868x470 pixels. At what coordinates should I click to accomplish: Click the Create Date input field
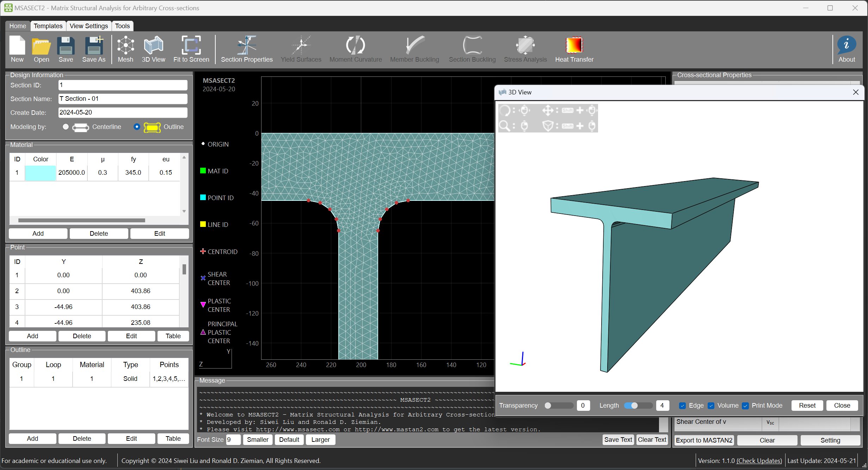click(x=123, y=113)
